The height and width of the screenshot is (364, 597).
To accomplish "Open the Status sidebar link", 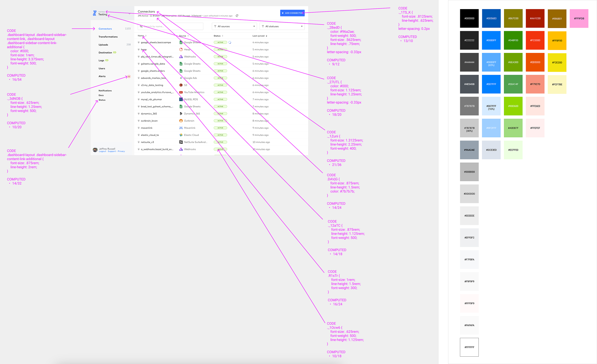I will 102,100.
